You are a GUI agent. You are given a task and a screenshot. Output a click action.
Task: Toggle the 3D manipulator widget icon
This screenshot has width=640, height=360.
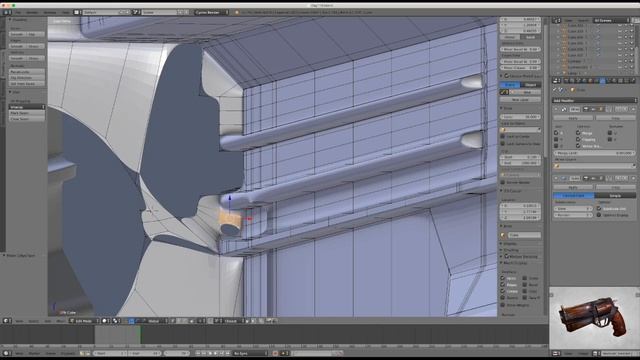[x=131, y=321]
